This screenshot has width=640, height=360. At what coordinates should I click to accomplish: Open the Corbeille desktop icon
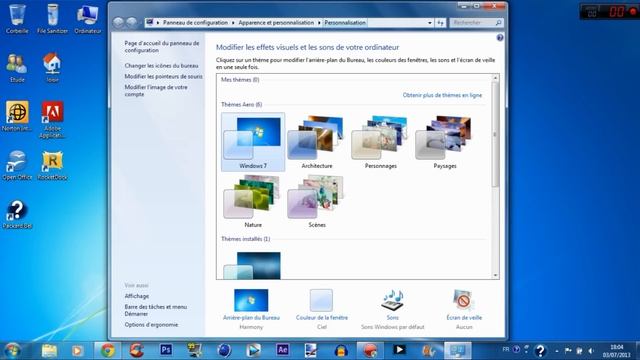(17, 19)
